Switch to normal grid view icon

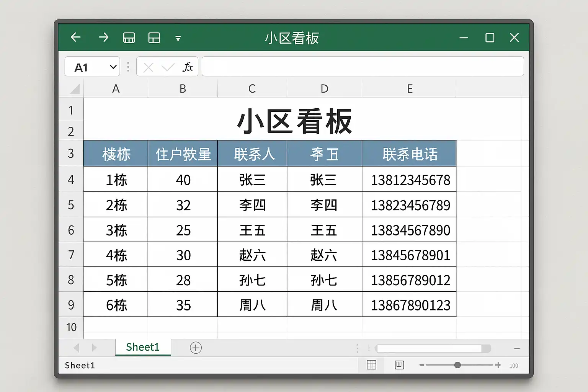click(371, 365)
